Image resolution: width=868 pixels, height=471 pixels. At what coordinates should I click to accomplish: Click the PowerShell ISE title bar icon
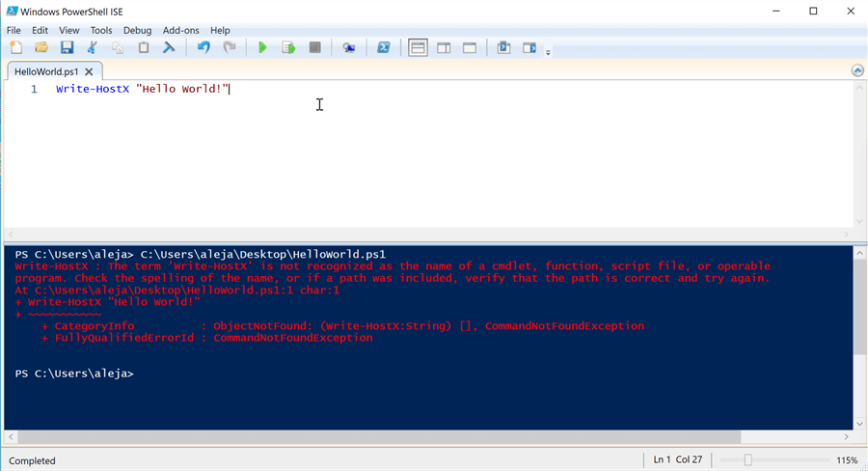click(x=12, y=11)
